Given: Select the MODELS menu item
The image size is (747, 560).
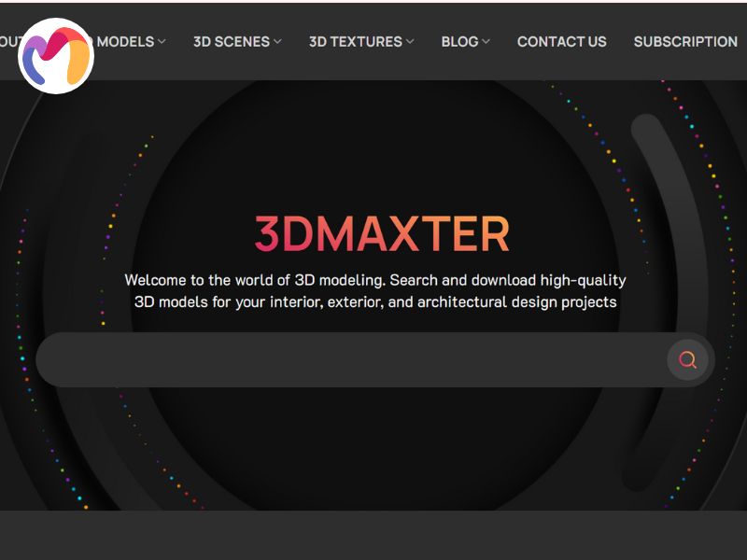Looking at the screenshot, I should coord(126,42).
